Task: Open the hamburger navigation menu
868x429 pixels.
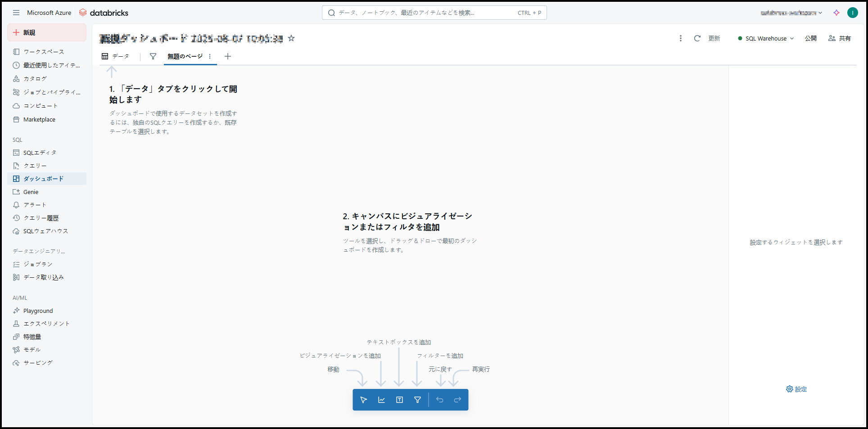Action: click(x=16, y=13)
